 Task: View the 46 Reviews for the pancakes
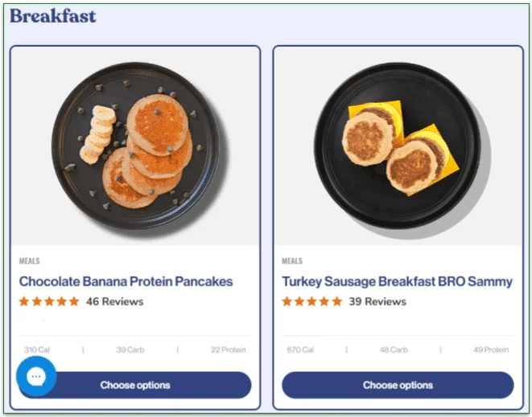[114, 302]
